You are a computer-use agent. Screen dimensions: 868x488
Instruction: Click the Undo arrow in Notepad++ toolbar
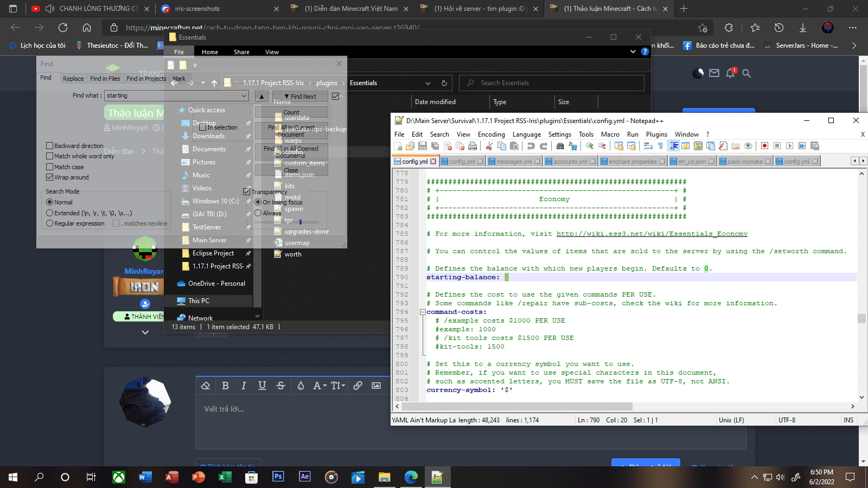point(531,146)
